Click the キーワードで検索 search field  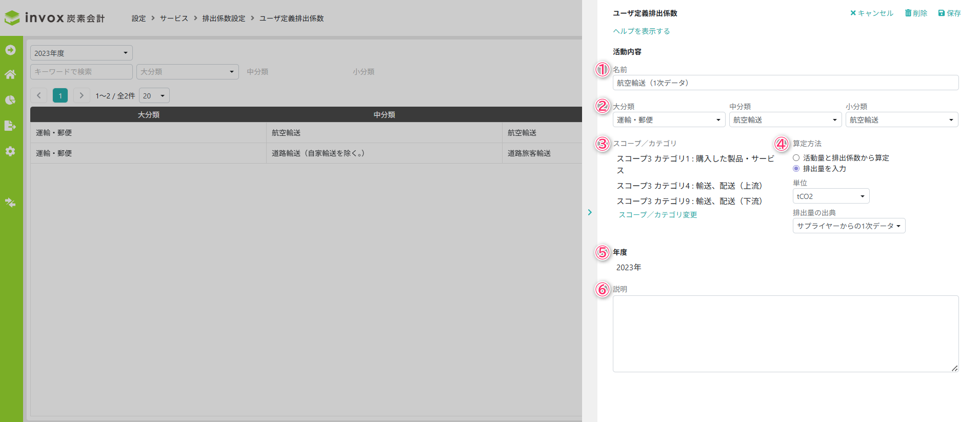click(82, 72)
